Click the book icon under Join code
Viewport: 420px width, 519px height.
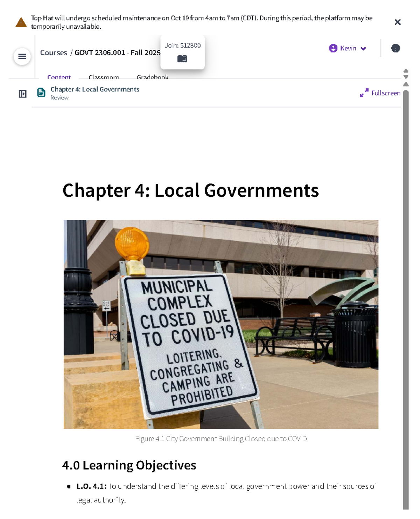[182, 59]
